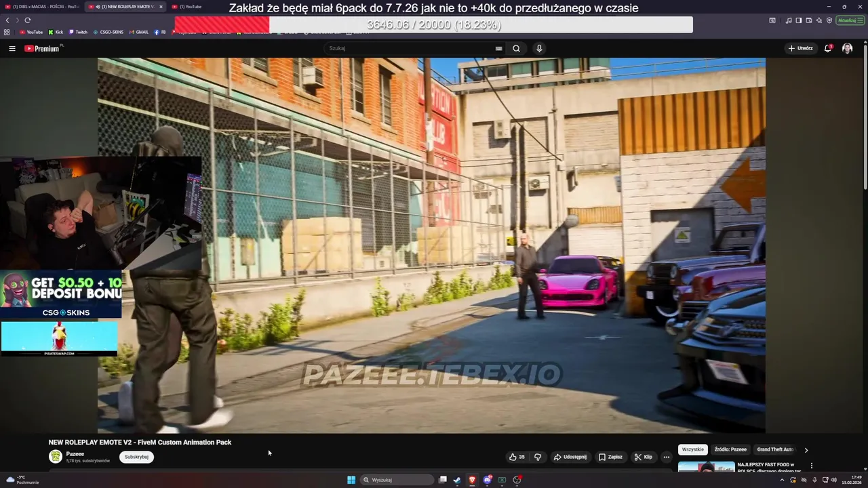The image size is (868, 488).
Task: Create a clip with Klip button
Action: click(x=643, y=457)
